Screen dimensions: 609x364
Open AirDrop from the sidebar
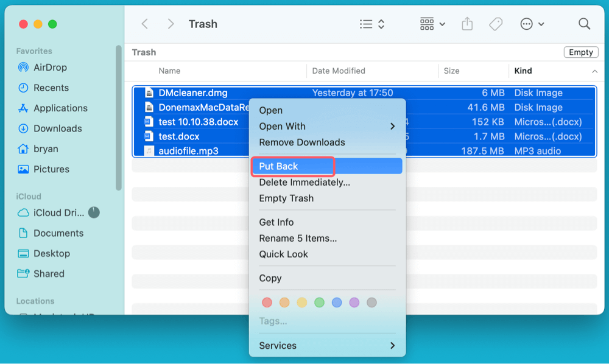(49, 67)
